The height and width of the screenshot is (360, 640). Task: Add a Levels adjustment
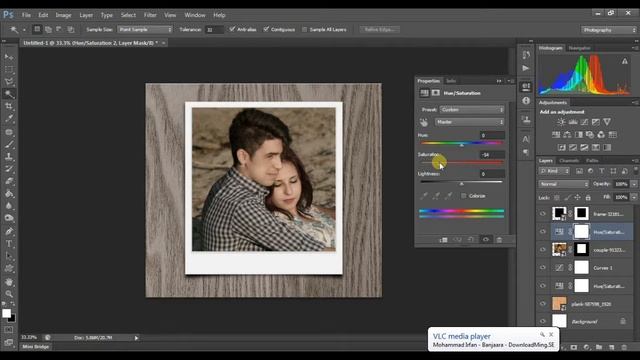573,122
